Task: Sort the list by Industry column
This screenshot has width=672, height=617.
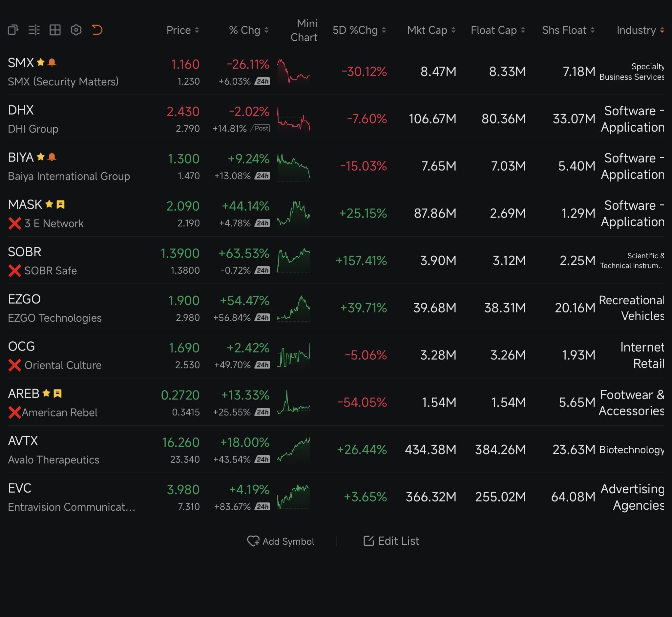Action: (x=640, y=30)
